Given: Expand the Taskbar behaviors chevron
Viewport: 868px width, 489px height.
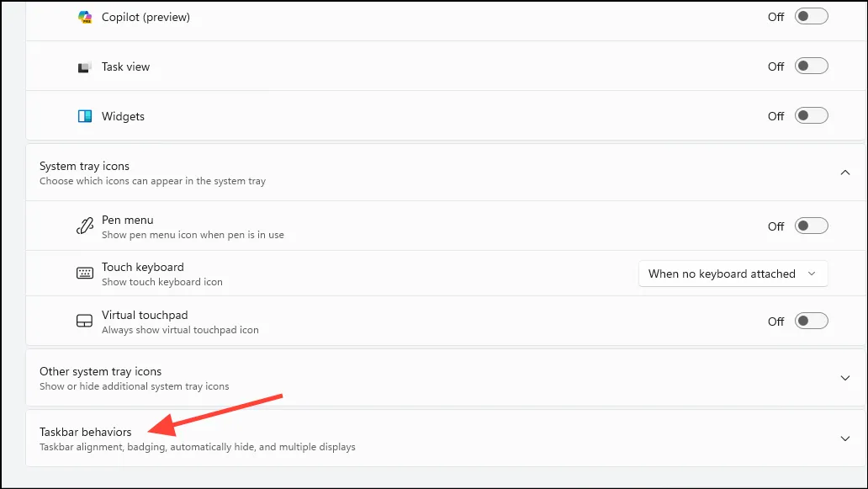Looking at the screenshot, I should pos(844,439).
